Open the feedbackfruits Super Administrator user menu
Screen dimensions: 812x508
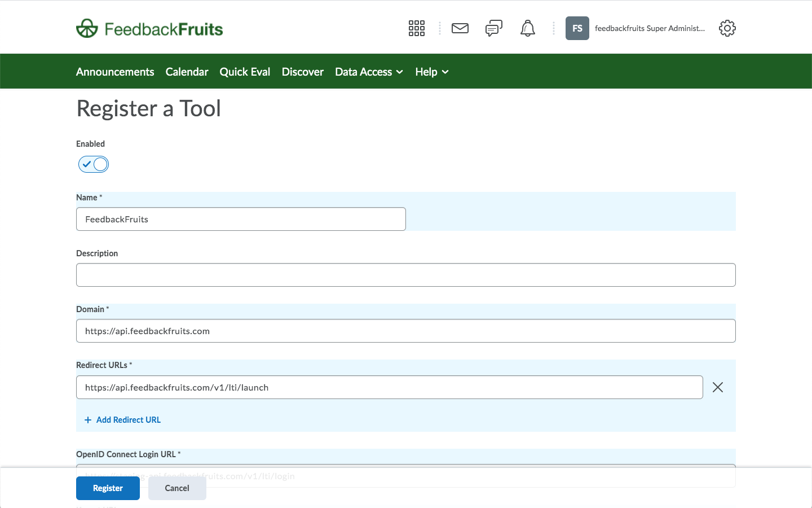tap(650, 28)
